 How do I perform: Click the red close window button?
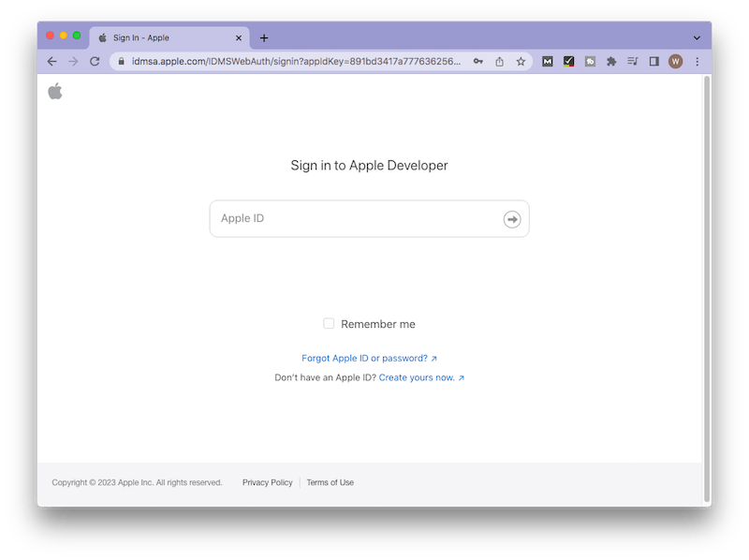[51, 36]
